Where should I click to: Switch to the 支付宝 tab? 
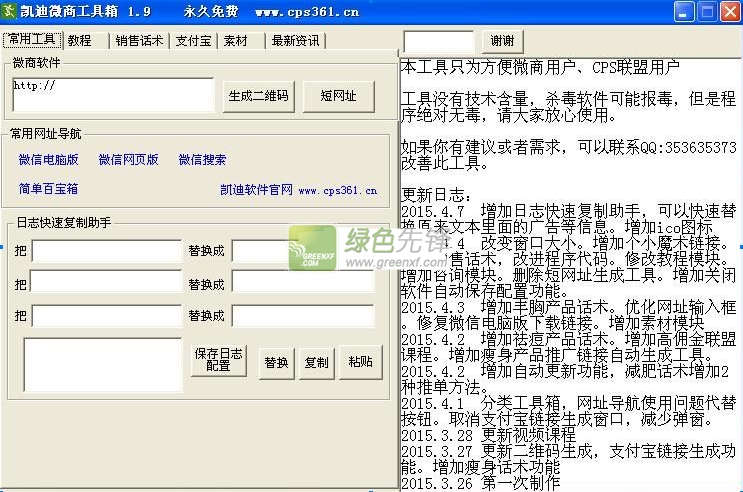pyautogui.click(x=193, y=41)
